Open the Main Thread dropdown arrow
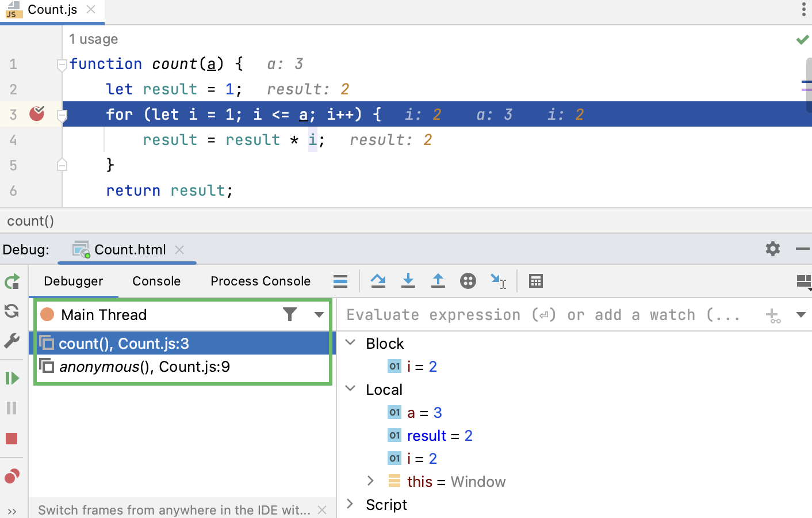The height and width of the screenshot is (518, 812). [x=319, y=315]
